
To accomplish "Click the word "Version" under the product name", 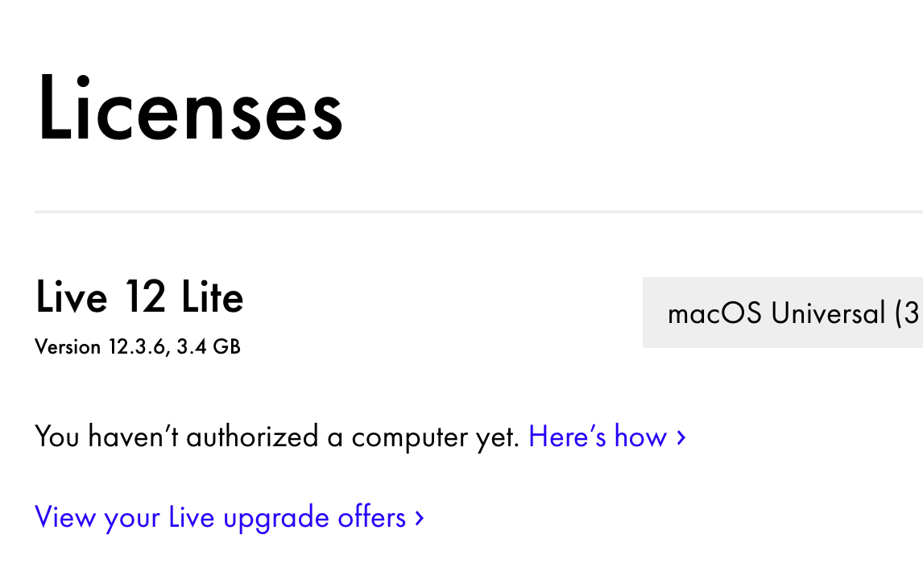I will 68,347.
